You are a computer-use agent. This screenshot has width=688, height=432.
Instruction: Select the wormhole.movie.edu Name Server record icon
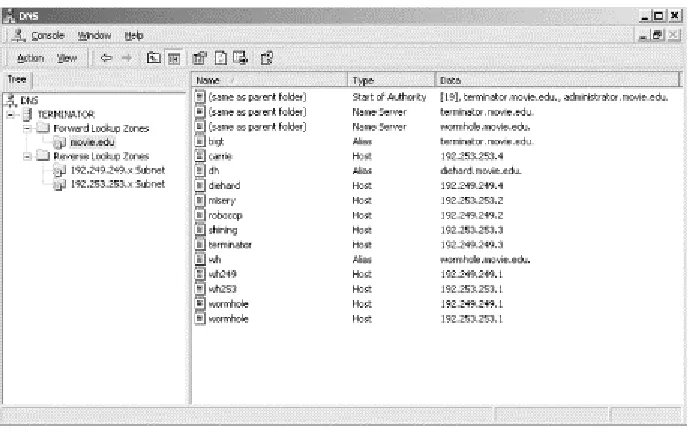[200, 127]
